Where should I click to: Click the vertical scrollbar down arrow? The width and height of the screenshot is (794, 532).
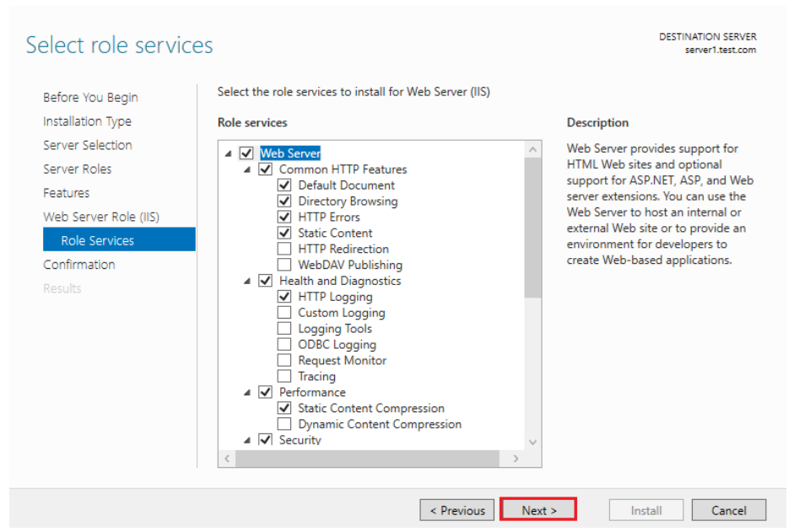click(532, 442)
